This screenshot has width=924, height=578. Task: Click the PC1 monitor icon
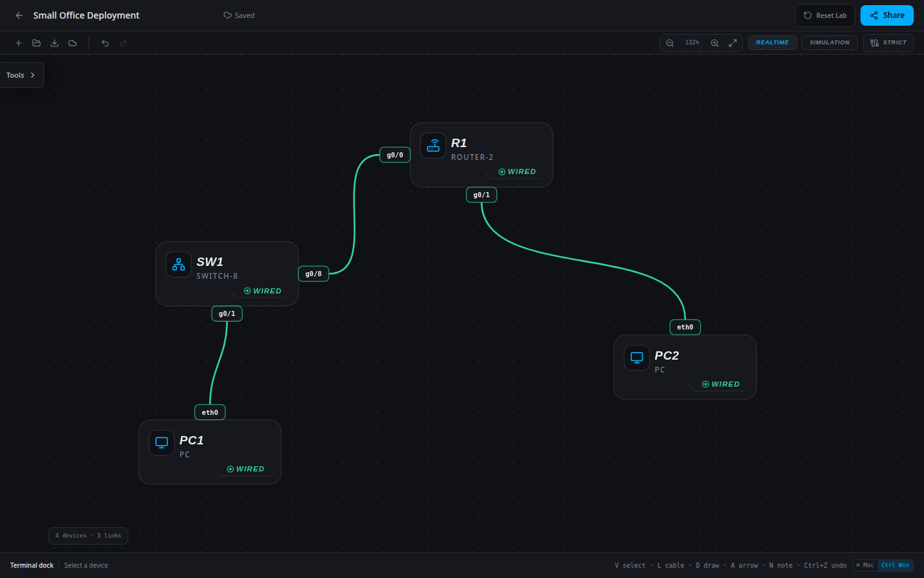162,442
